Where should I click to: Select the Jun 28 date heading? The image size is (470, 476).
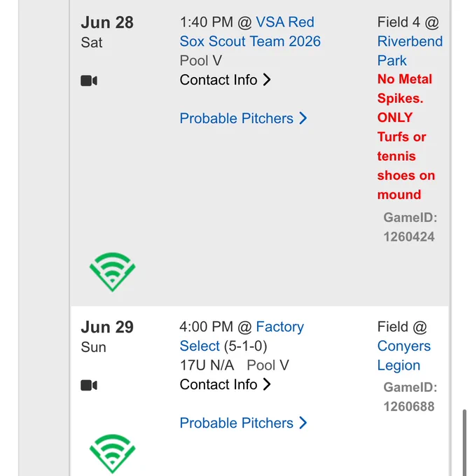pos(107,22)
